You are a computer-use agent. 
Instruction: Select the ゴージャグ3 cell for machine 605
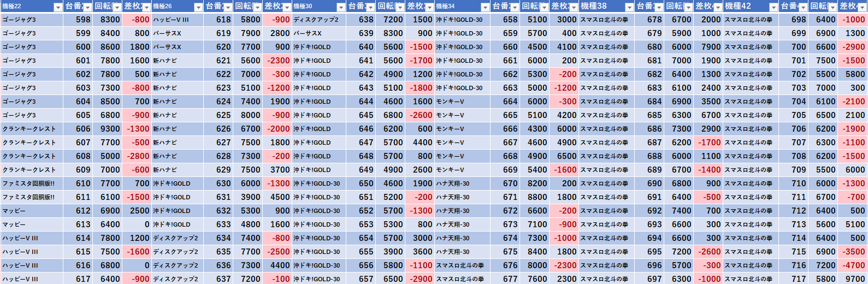[32, 115]
